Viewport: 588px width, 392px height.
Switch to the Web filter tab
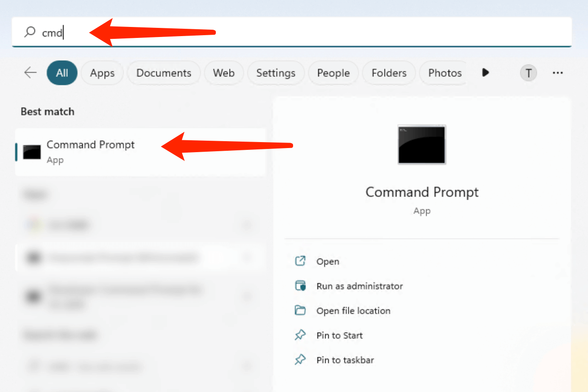point(224,73)
